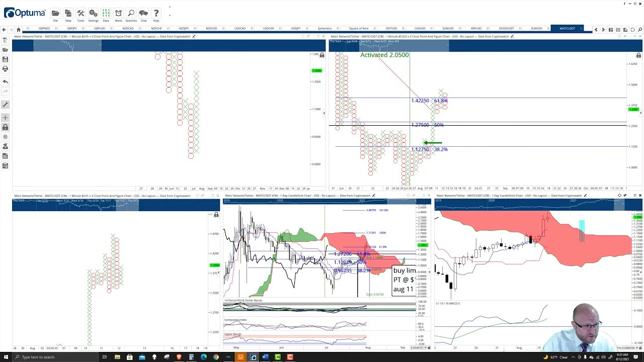The image size is (644, 362).
Task: Click the 14 Period RSI indicator label
Action: [x=244, y=300]
